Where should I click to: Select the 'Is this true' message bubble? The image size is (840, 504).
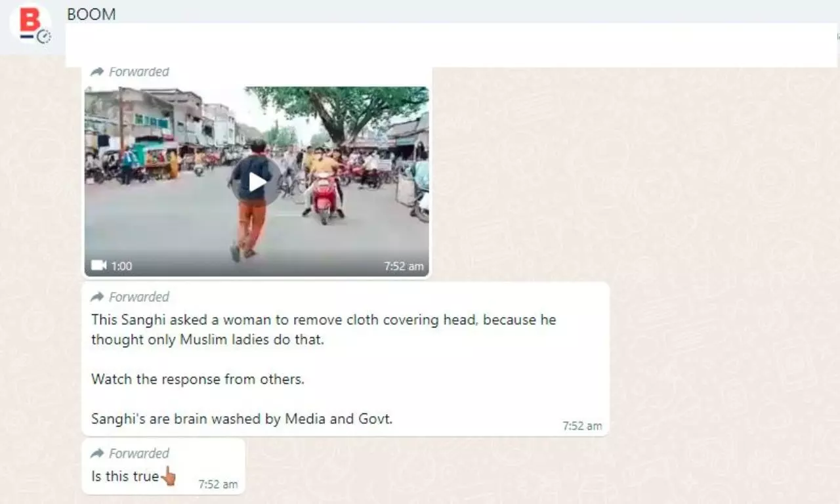pos(163,467)
